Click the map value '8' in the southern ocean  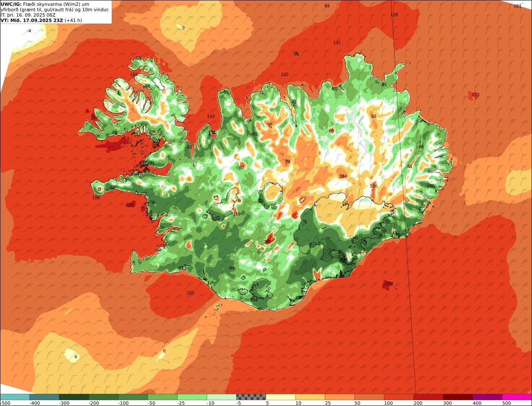[164, 351]
